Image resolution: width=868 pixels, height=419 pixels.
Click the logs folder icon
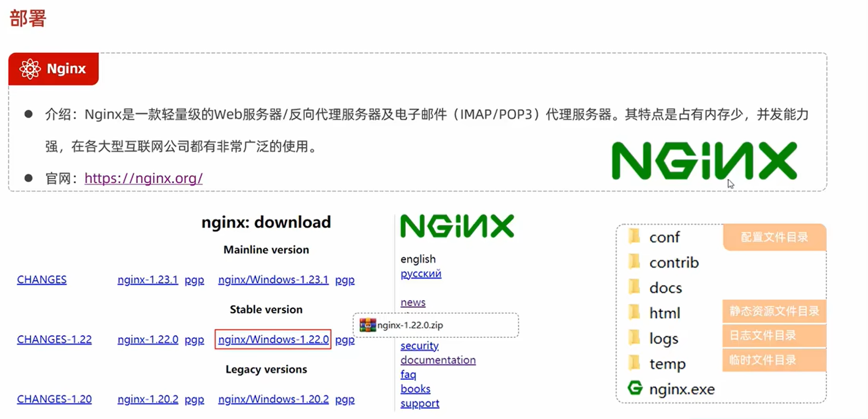(634, 337)
